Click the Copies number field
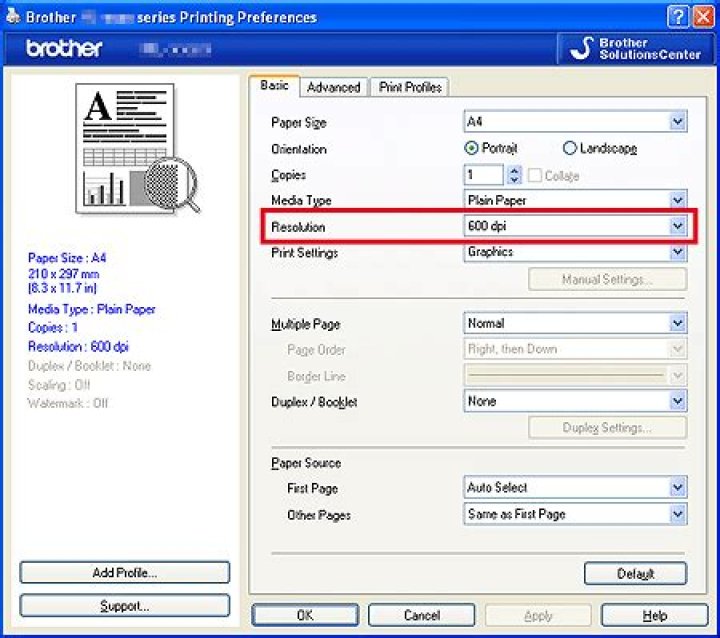Image resolution: width=720 pixels, height=638 pixels. pos(484,175)
